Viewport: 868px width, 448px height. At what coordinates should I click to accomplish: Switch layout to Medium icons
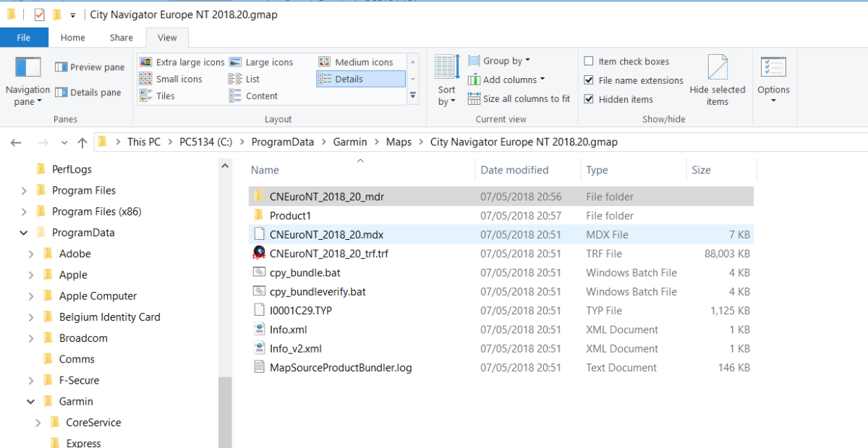coord(355,62)
